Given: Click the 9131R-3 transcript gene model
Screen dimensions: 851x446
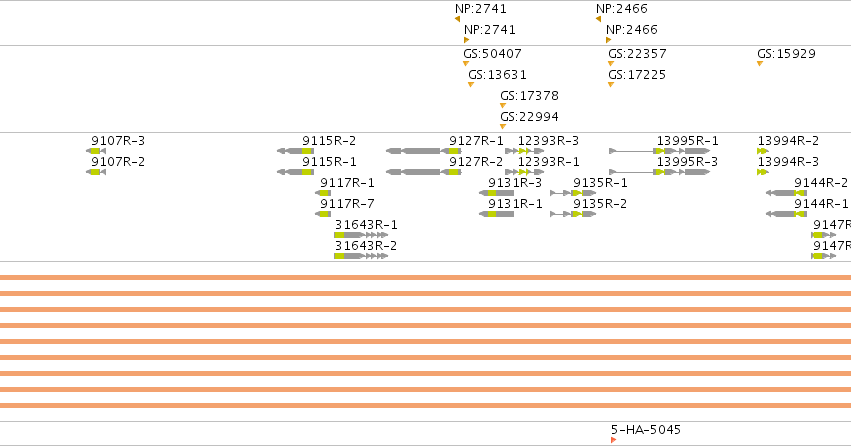Looking at the screenshot, I should pos(497,193).
